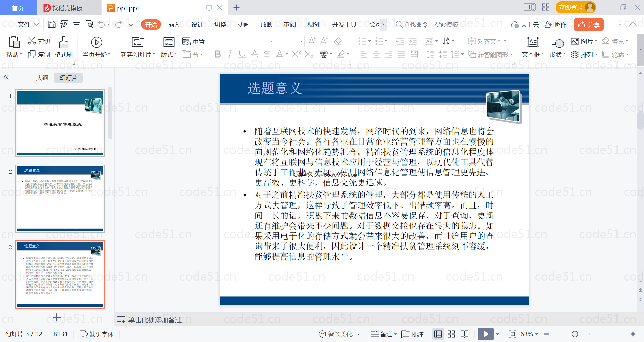Click the Cut (剪切) scissors icon
The height and width of the screenshot is (342, 644).
32,41
